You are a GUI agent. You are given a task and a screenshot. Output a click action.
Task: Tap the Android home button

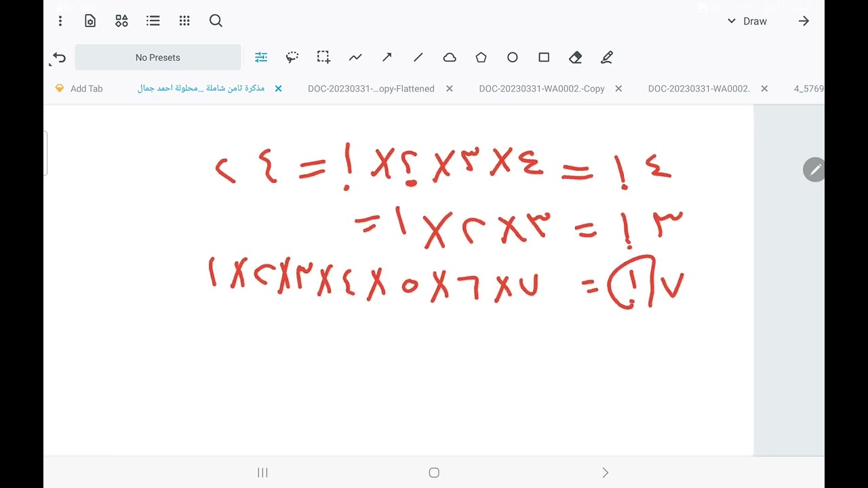click(434, 473)
